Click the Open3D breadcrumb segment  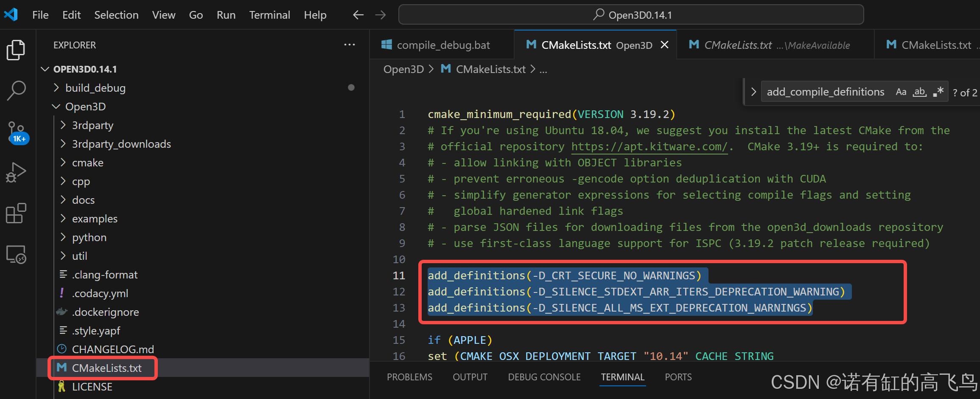click(x=403, y=69)
